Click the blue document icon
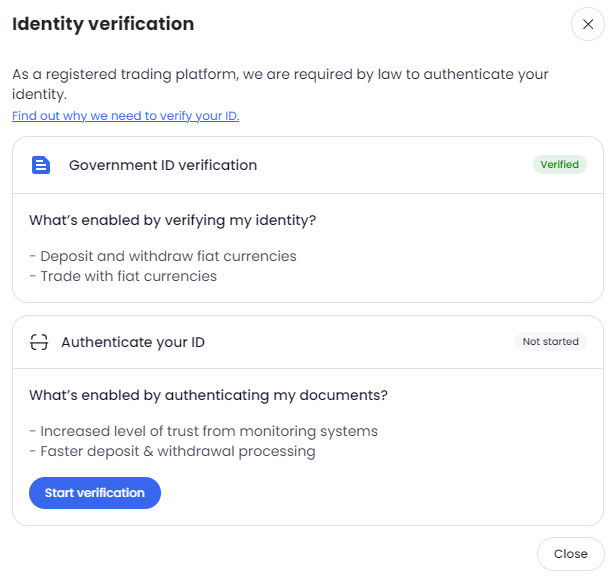 pos(41,165)
